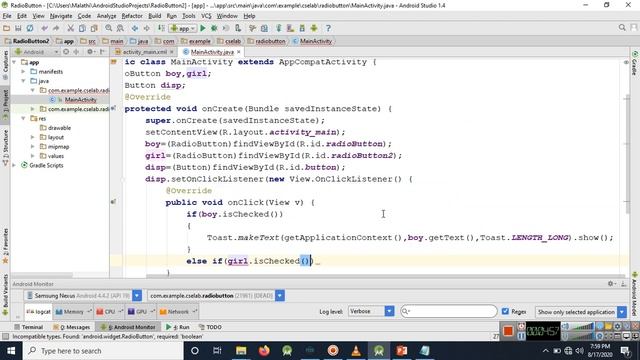Click the Find magnifier icon
Image resolution: width=640 pixels, height=360 pixels.
coord(109,28)
